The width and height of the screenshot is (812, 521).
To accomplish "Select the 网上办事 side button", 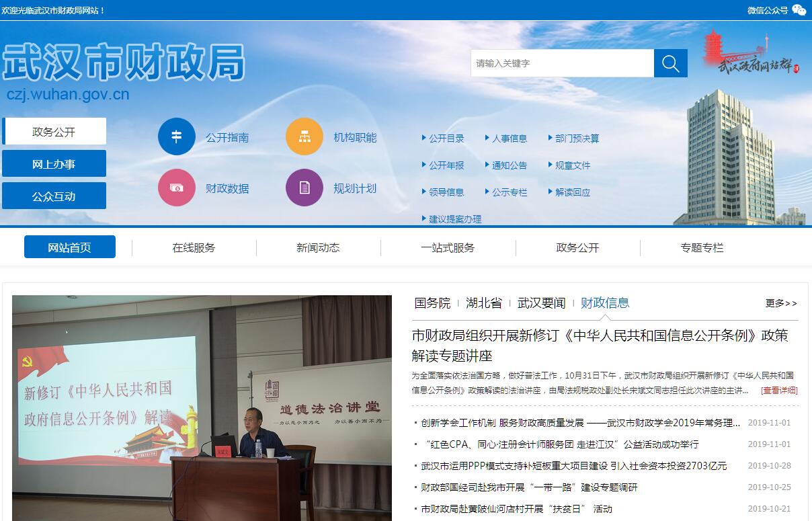I will pyautogui.click(x=54, y=164).
